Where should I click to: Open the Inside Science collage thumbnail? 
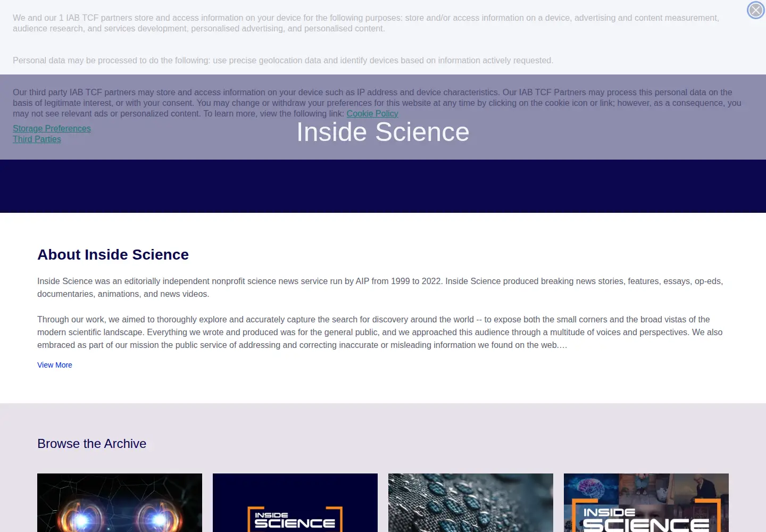(x=646, y=503)
